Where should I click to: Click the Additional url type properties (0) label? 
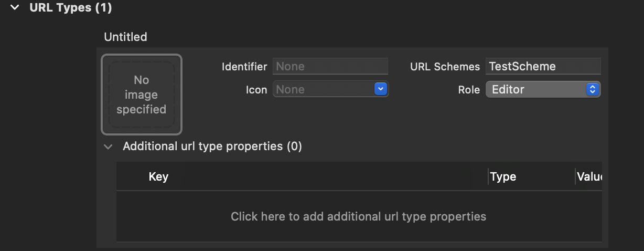(x=212, y=147)
